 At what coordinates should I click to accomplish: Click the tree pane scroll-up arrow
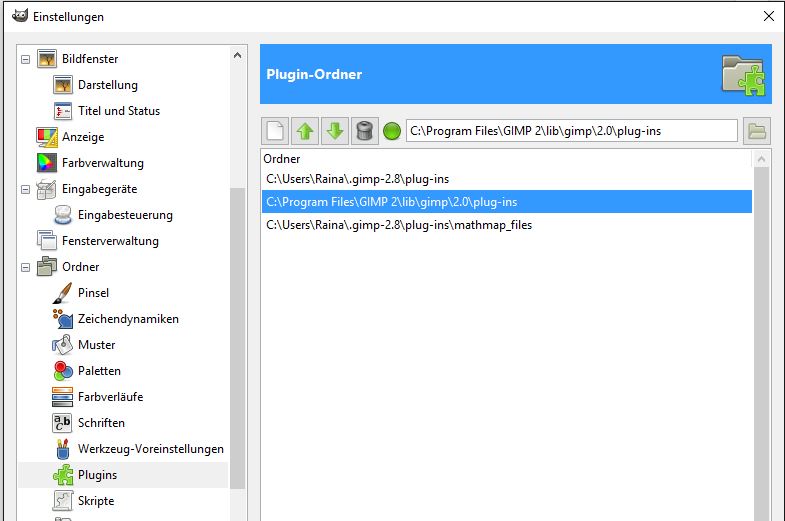point(237,56)
